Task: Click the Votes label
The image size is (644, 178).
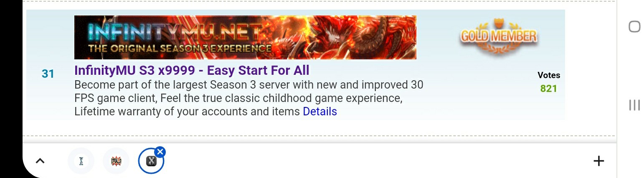Action: [x=549, y=75]
